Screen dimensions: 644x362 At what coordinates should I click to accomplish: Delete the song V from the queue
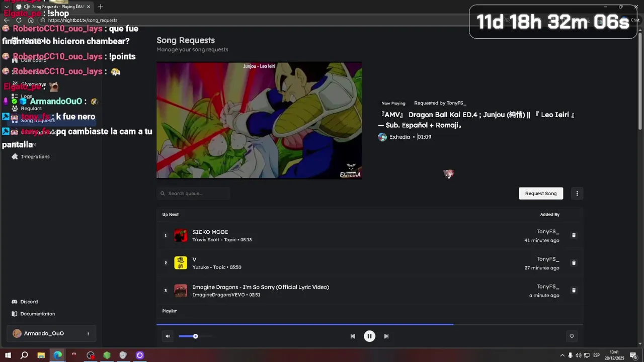tap(574, 263)
